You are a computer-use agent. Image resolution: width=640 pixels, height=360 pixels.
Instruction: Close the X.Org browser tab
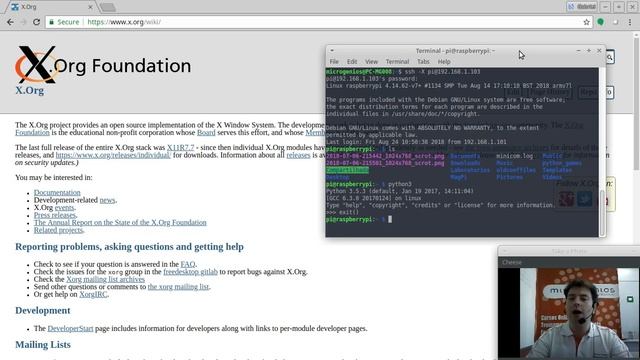point(90,7)
